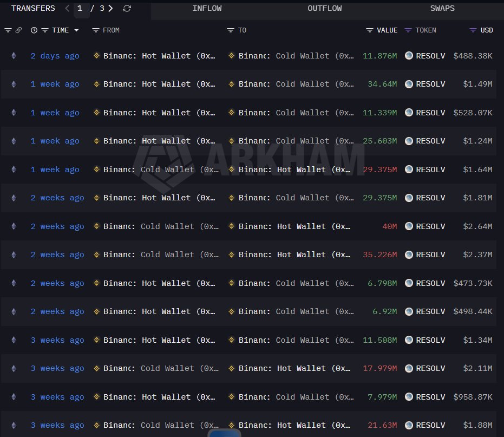504x437 pixels.
Task: Click the link icon in table header
Action: click(x=18, y=30)
